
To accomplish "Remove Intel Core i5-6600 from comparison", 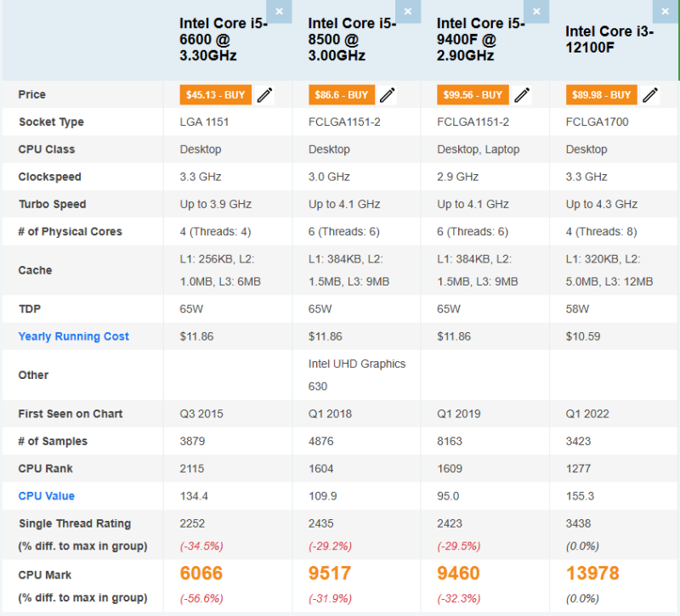I will pos(279,11).
